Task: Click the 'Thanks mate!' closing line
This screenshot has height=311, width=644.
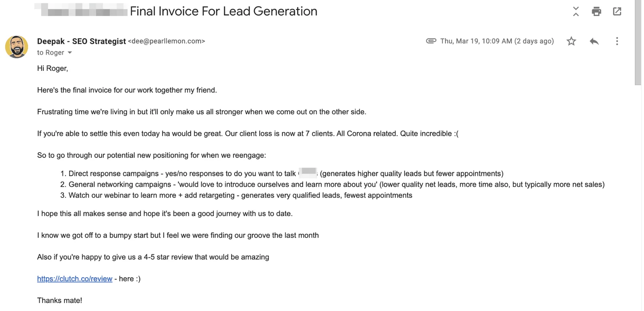Action: (60, 301)
